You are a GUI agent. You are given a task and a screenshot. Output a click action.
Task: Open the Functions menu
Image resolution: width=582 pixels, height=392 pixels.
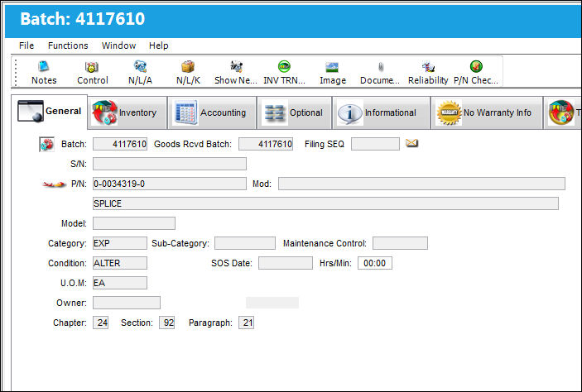click(68, 45)
